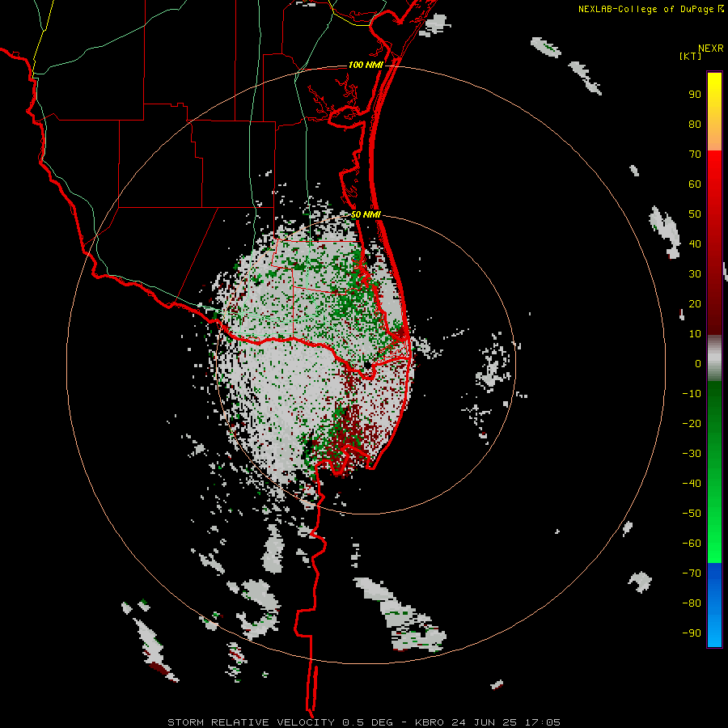Click the 100 NMI range ring label
This screenshot has width=728, height=728.
pos(366,65)
